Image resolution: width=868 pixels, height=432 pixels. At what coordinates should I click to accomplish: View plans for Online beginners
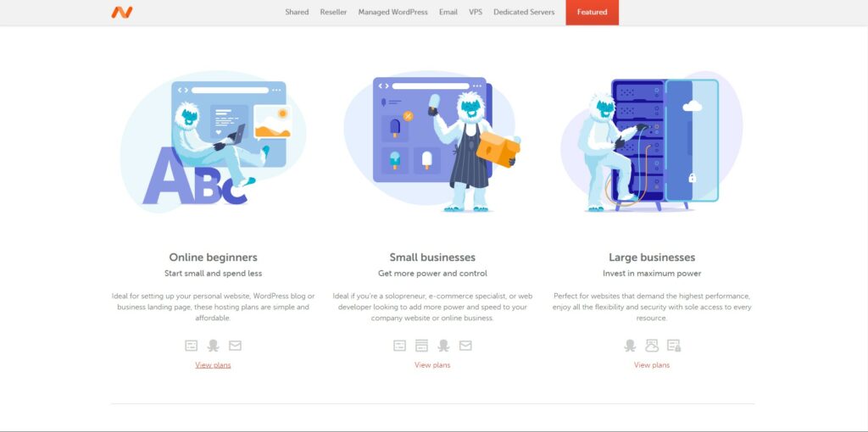point(213,365)
